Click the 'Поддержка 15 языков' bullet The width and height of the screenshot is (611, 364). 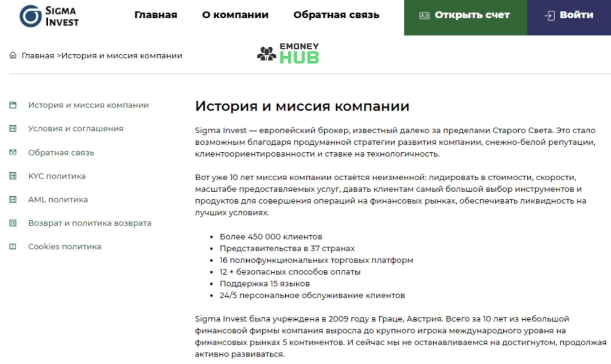265,284
